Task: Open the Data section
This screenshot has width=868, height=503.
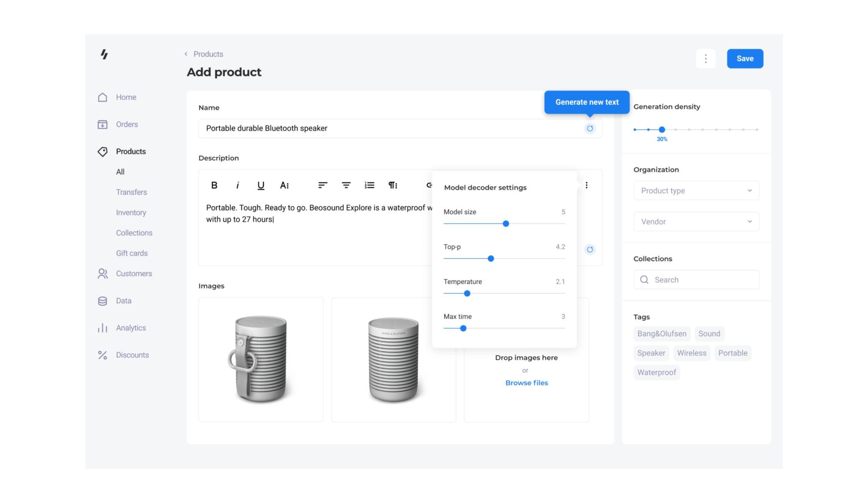Action: (123, 300)
